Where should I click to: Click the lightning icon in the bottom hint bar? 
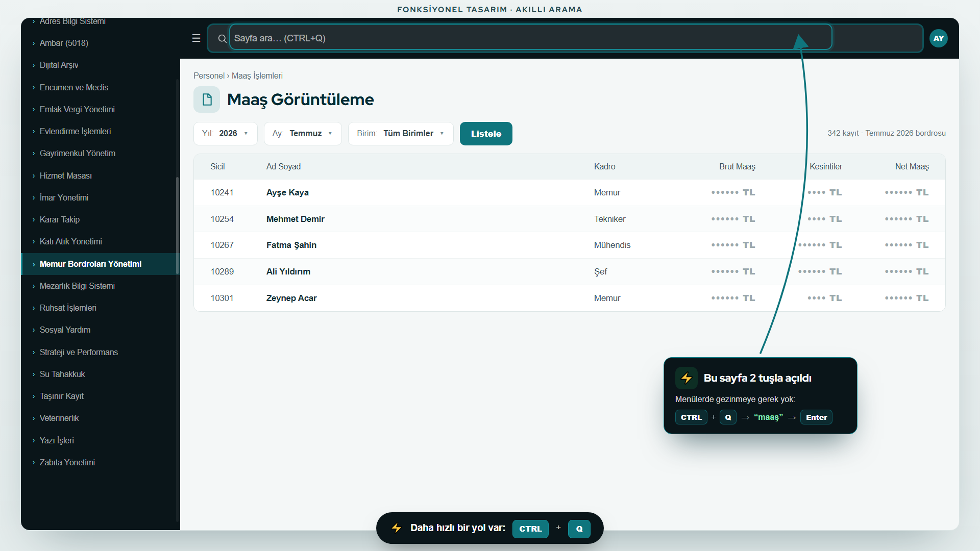click(397, 528)
